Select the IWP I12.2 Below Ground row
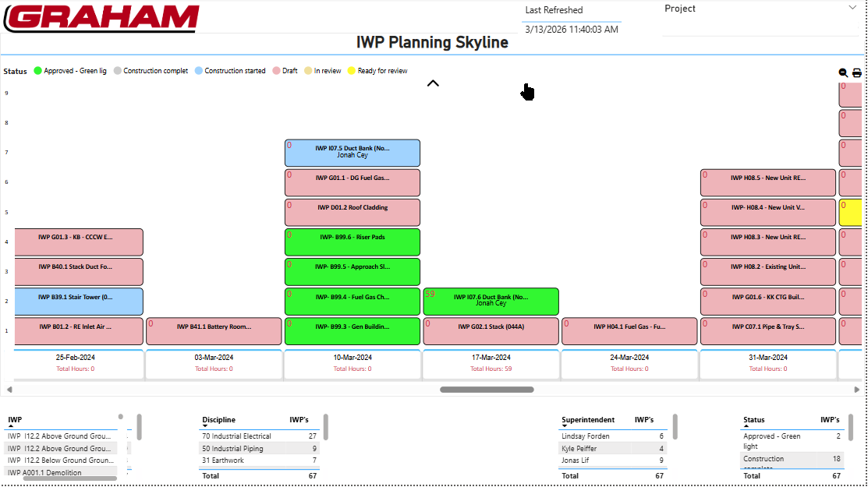868x487 pixels. click(61, 460)
